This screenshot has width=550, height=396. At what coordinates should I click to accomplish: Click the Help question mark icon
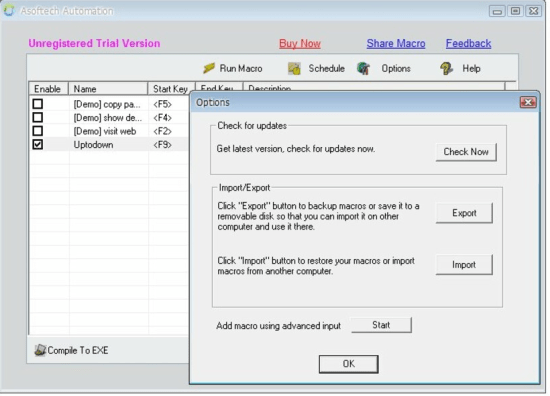point(446,68)
